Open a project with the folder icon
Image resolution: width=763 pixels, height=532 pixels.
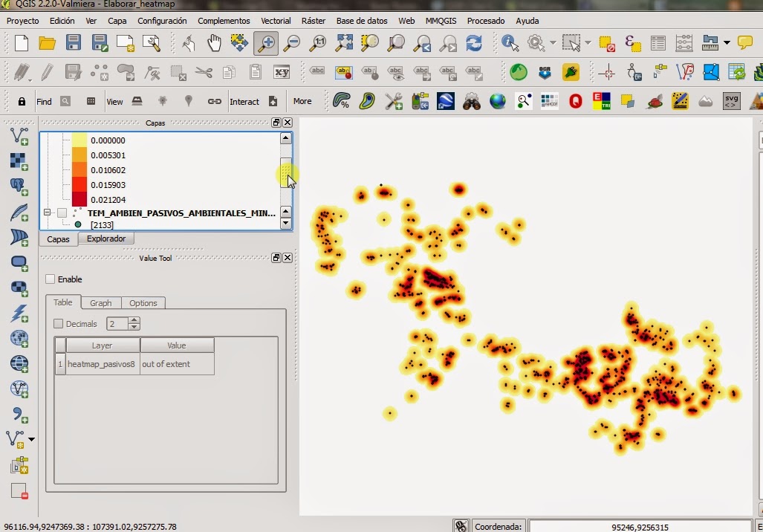48,43
